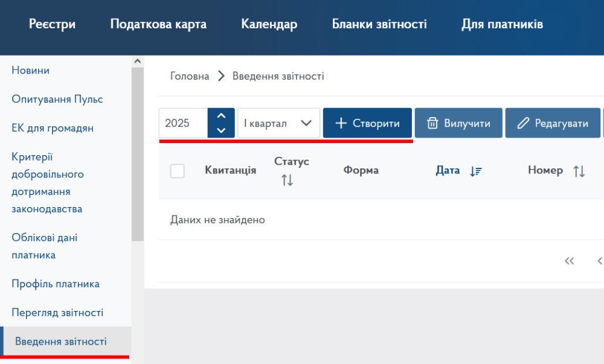The width and height of the screenshot is (604, 364).
Task: Navigate home via the Головна breadcrumb link
Action: 190,75
